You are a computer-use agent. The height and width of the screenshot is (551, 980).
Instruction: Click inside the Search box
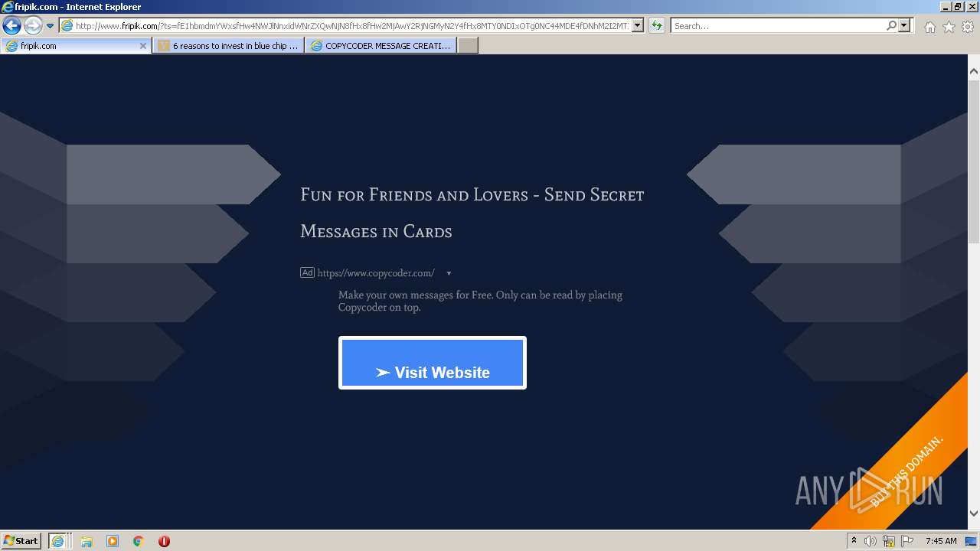[778, 25]
